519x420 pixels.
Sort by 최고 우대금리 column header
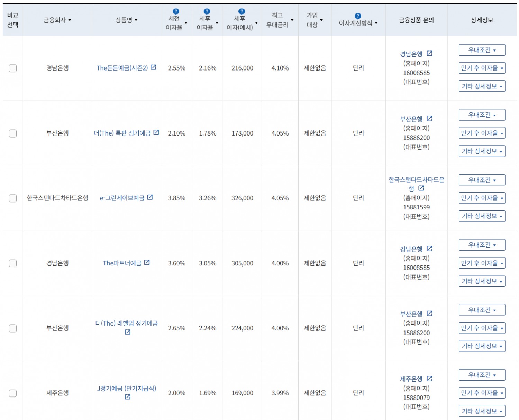point(280,20)
